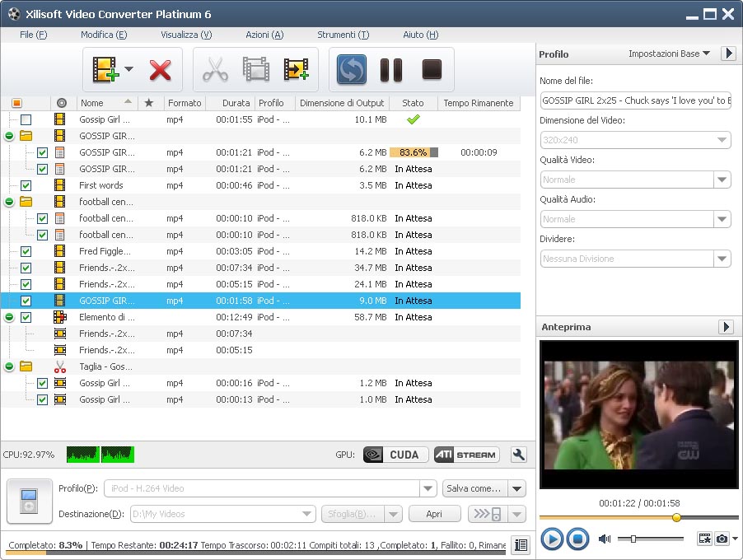Mute the preview speaker icon
The image size is (743, 560).
click(x=605, y=539)
